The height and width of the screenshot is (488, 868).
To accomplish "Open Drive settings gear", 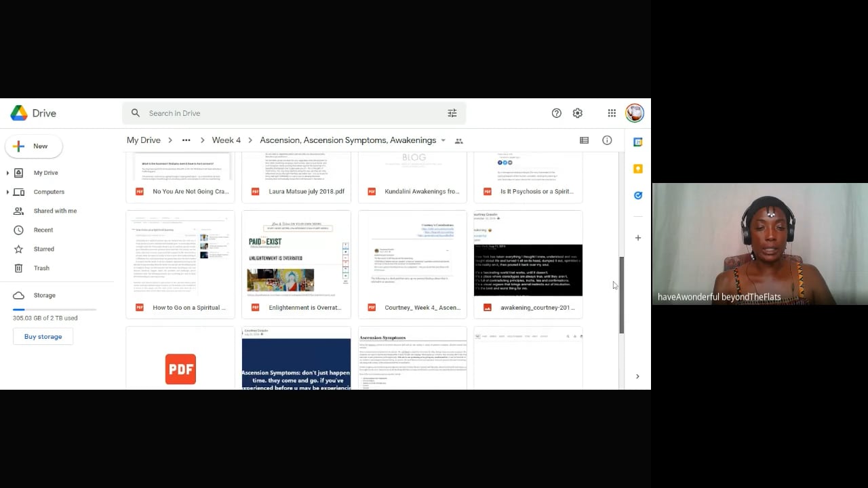I will [578, 113].
